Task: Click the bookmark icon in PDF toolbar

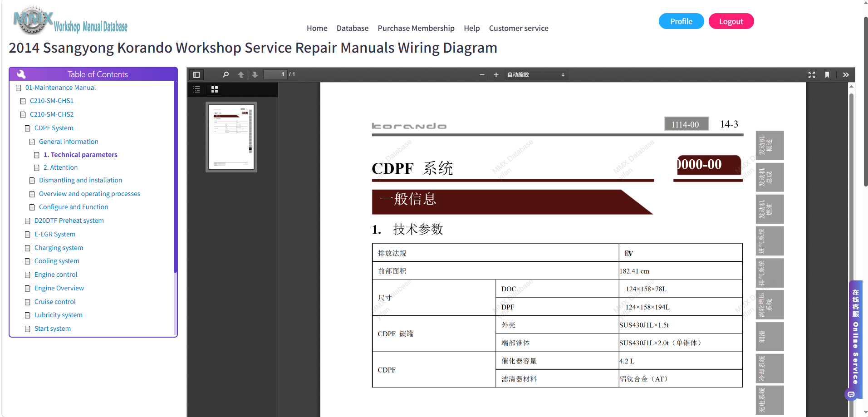Action: click(x=827, y=74)
